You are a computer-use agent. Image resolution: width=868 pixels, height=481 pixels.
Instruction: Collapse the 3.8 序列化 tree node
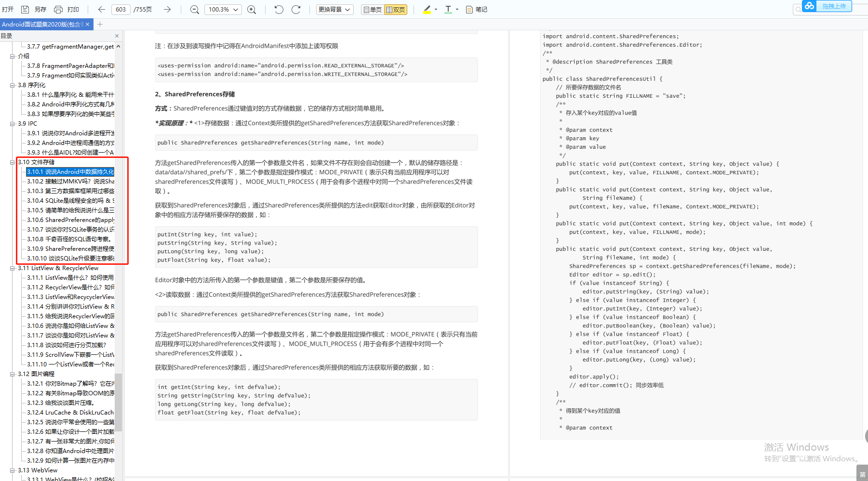13,85
